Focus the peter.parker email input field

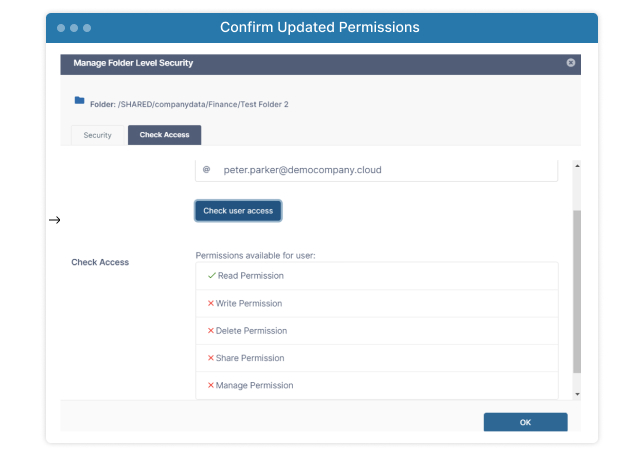tap(376, 170)
